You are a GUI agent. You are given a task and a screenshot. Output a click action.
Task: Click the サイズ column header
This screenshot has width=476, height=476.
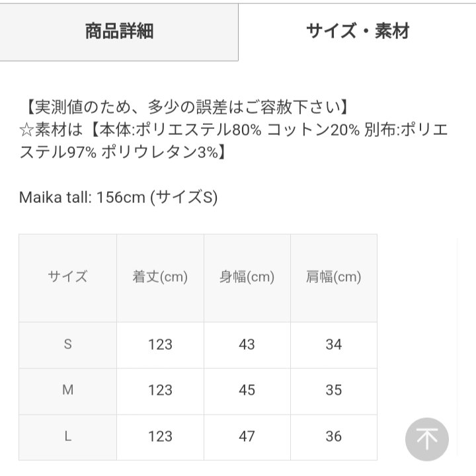coord(67,277)
